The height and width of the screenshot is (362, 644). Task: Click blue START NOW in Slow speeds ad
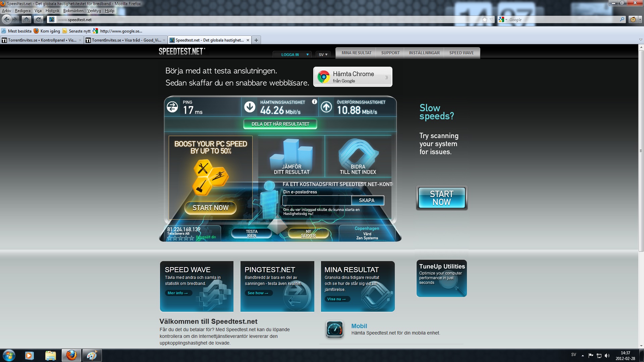pyautogui.click(x=442, y=198)
